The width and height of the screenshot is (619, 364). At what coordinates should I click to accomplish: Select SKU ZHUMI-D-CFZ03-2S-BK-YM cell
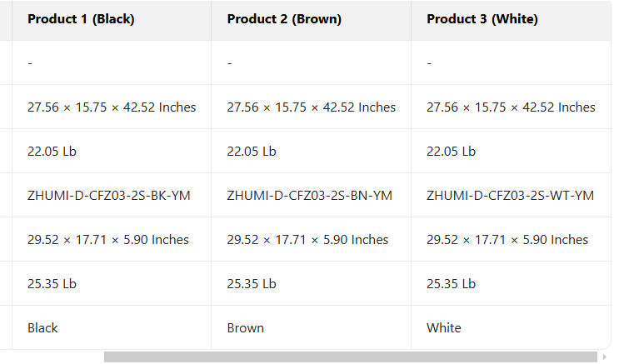[x=109, y=196]
